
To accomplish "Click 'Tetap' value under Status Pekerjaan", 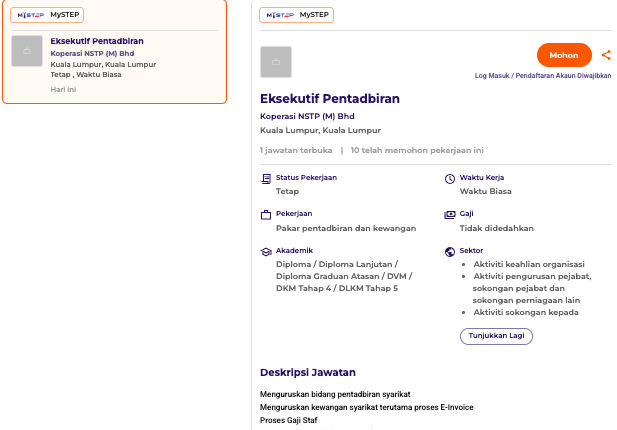I will [287, 191].
